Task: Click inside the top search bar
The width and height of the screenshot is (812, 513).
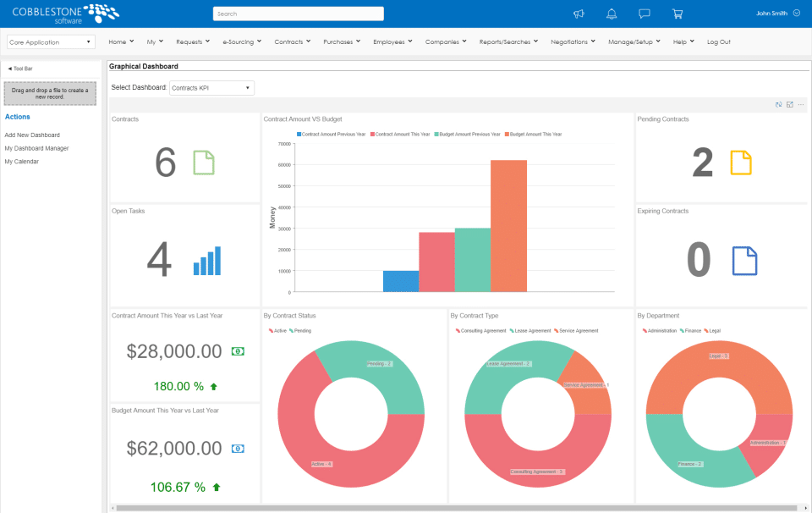Action: (298, 13)
